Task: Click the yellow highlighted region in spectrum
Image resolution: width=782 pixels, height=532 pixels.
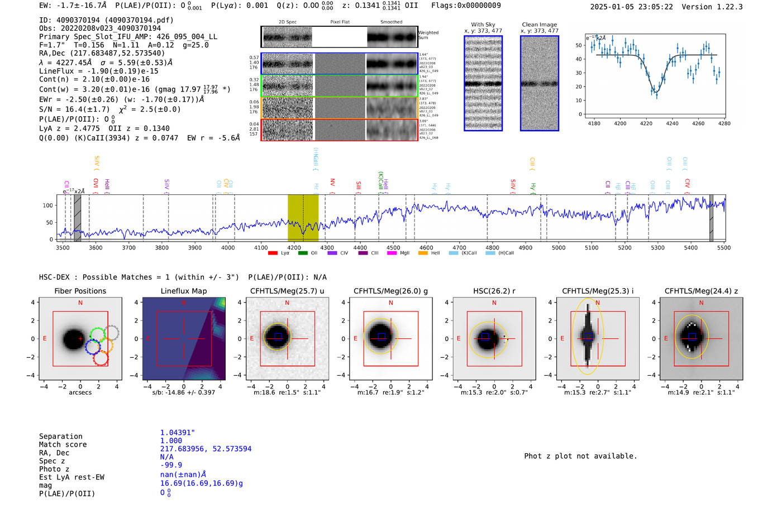Action: coord(303,218)
